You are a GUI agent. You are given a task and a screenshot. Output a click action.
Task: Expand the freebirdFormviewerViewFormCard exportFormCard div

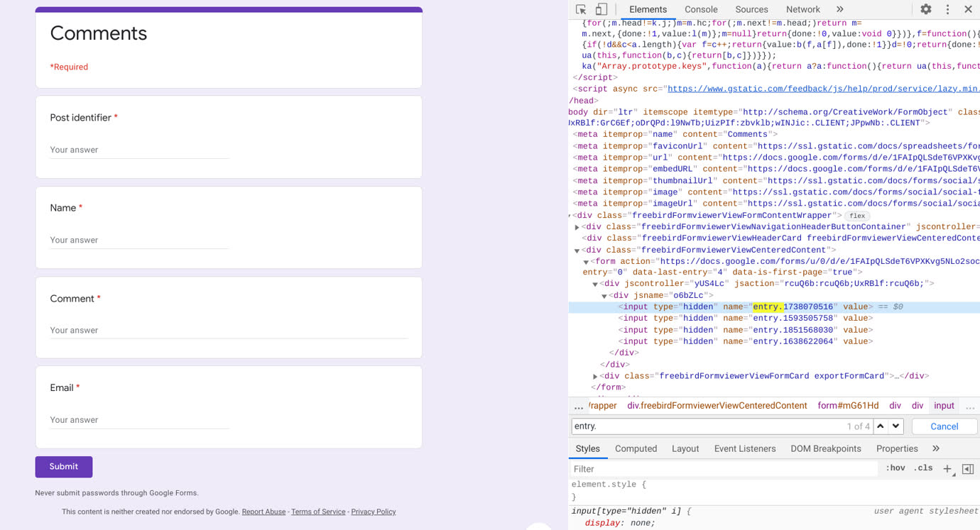(595, 377)
